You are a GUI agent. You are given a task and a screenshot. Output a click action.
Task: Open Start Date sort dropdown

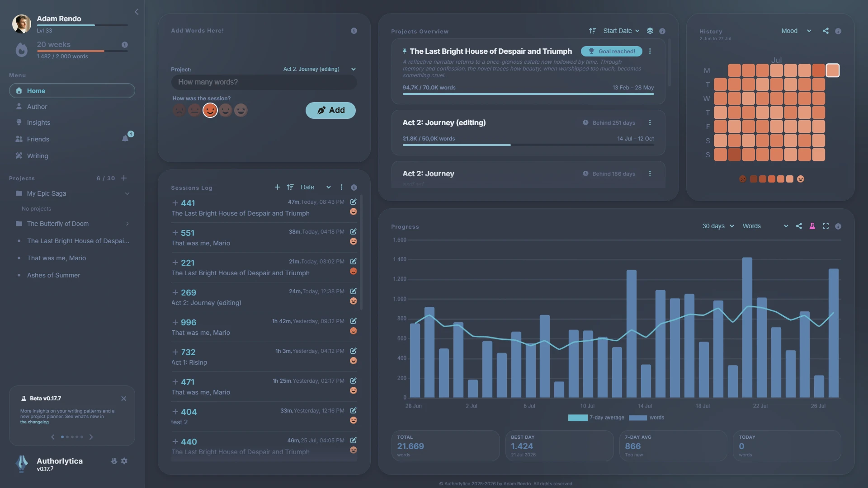click(x=622, y=31)
